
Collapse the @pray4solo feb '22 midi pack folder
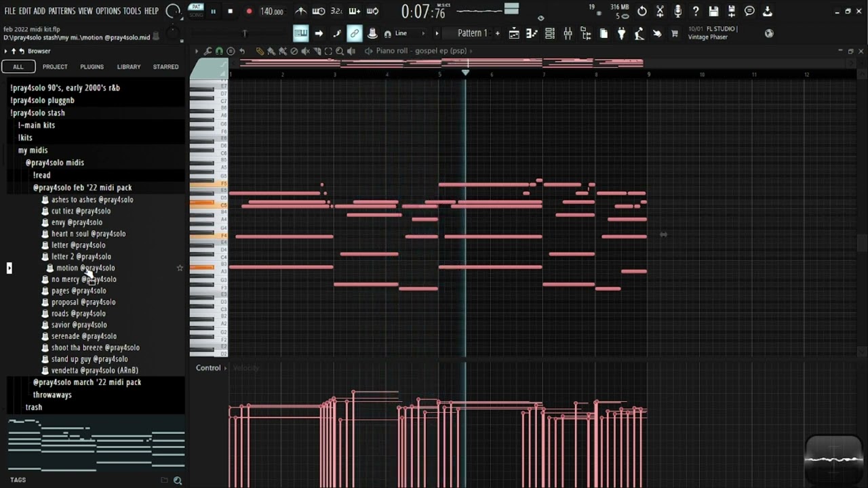point(82,188)
